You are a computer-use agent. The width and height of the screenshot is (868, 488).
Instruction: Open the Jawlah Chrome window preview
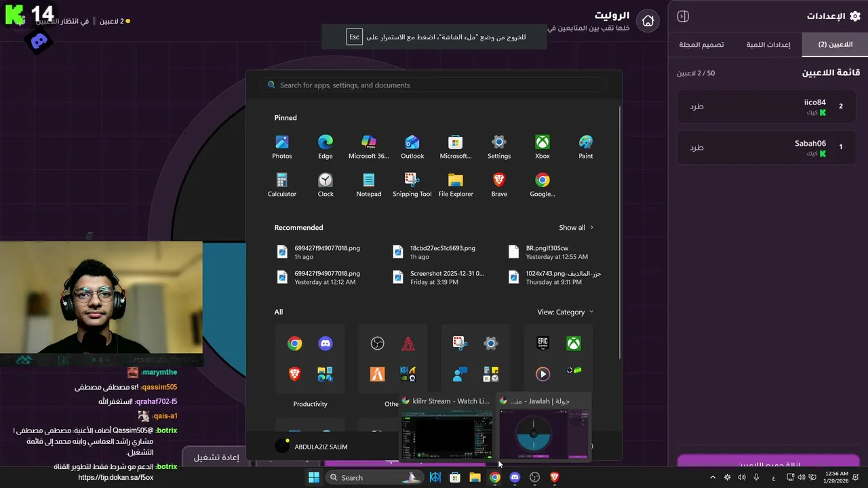click(543, 427)
